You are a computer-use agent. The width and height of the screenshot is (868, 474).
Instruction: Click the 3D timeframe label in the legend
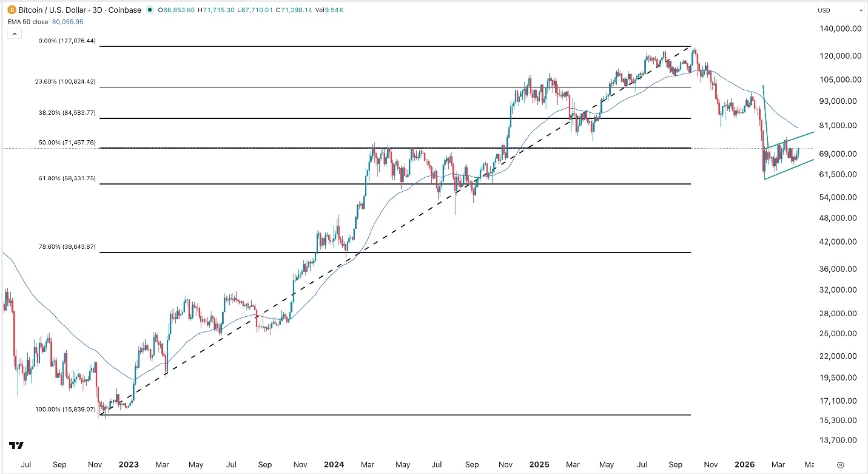point(98,10)
